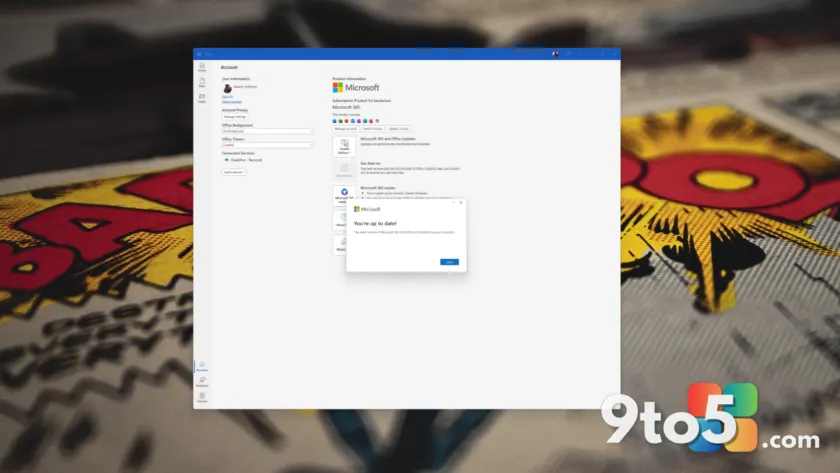The image size is (840, 473).
Task: Click the Switch License button
Action: coord(372,129)
